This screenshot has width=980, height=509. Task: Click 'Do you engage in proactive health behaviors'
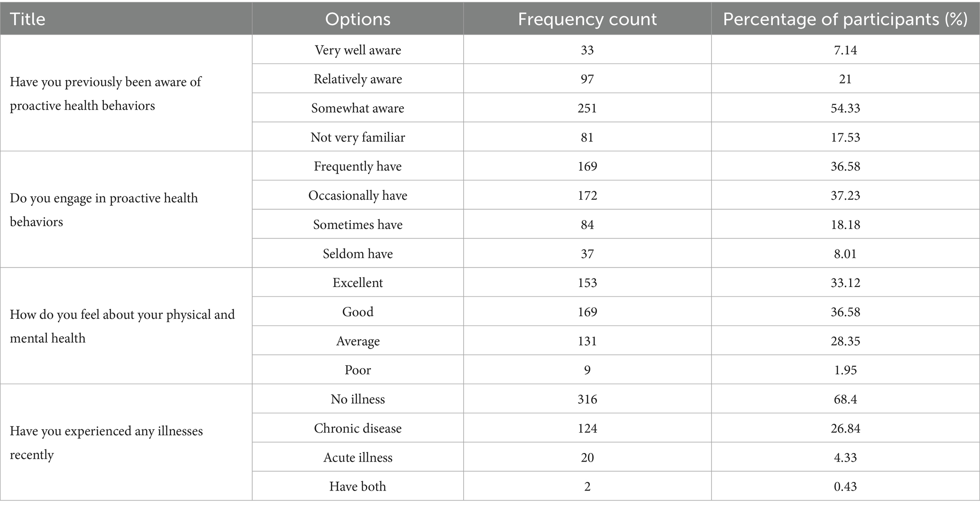pyautogui.click(x=104, y=210)
